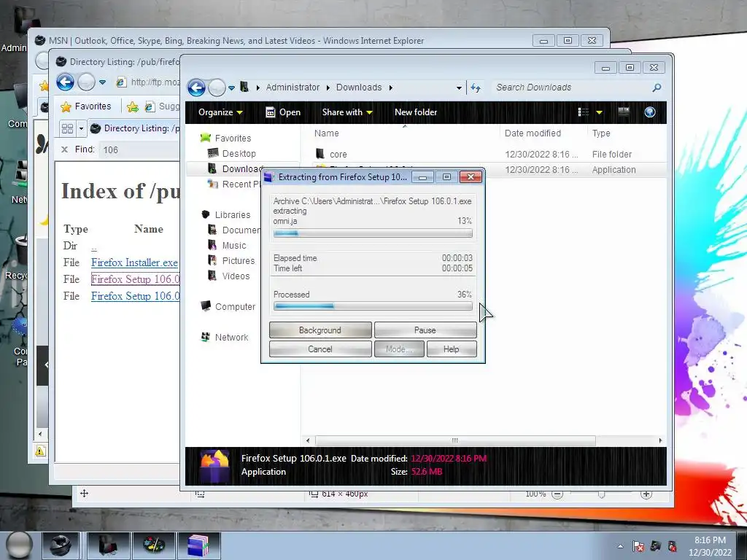Screen dimensions: 747x560
Task: Open the Start button
Action: pos(19,545)
